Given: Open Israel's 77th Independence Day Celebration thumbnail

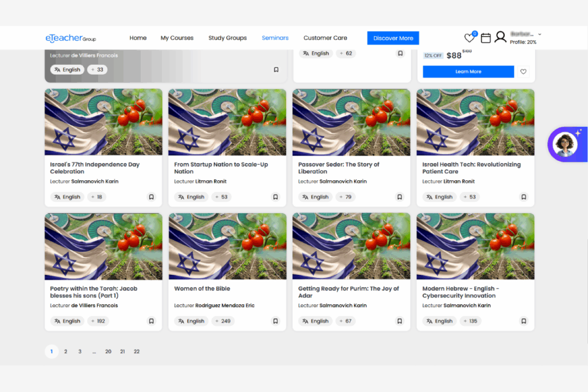Looking at the screenshot, I should [x=103, y=122].
